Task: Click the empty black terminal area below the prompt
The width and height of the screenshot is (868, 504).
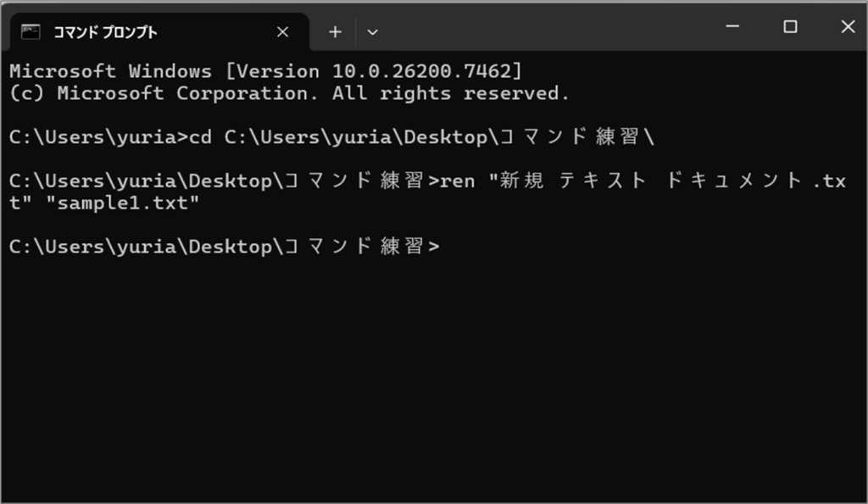Action: coord(424,381)
